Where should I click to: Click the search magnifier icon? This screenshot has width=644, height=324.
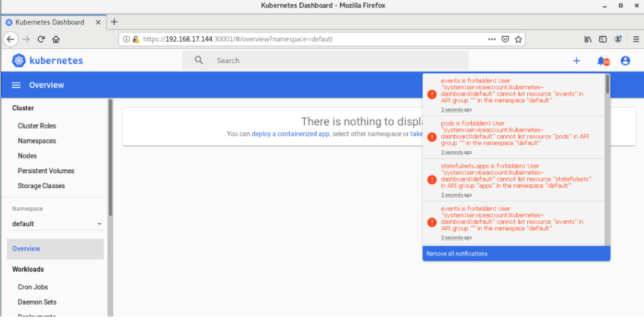pos(199,60)
